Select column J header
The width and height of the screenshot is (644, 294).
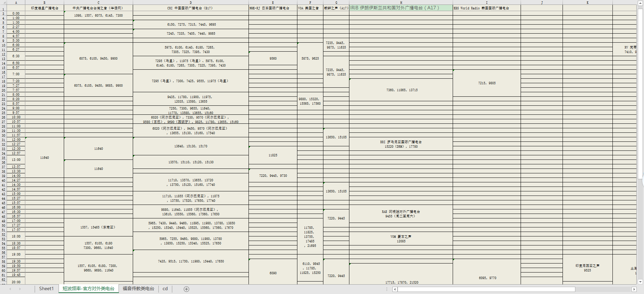[542, 2]
